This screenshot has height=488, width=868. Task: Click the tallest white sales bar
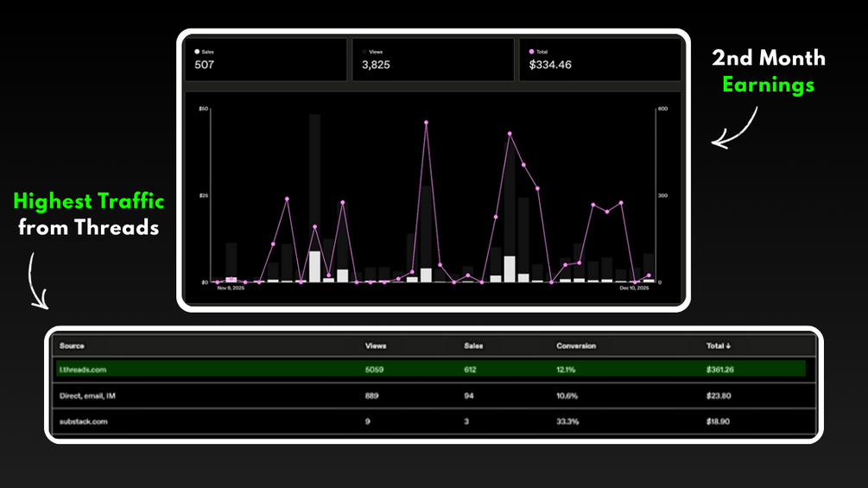pyautogui.click(x=314, y=267)
